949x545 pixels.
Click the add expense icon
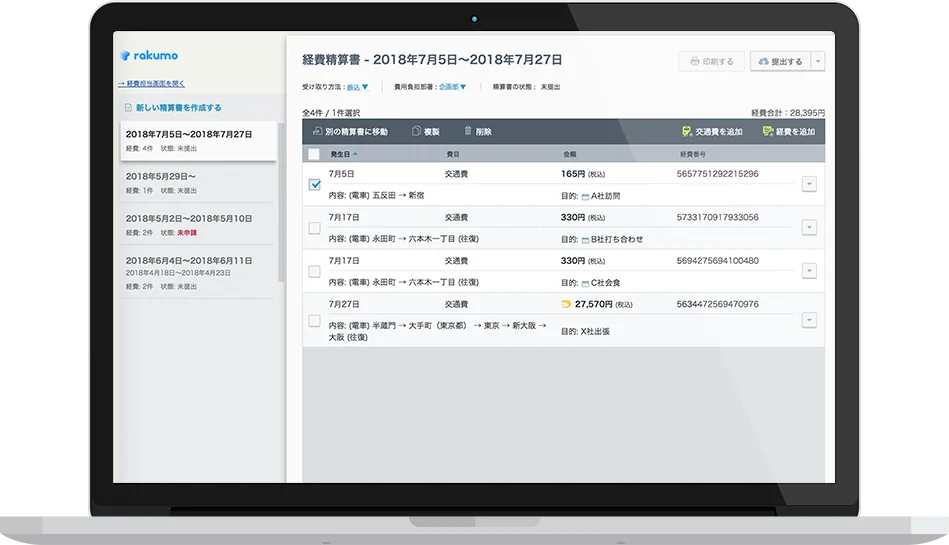click(768, 131)
